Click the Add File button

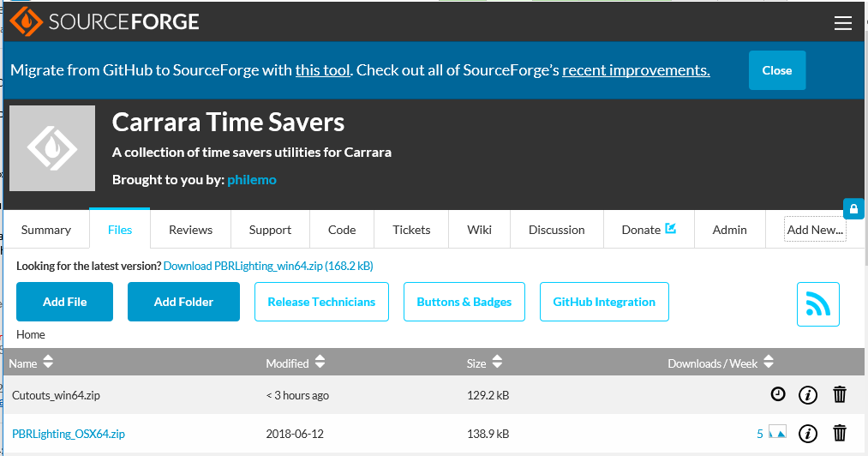64,302
